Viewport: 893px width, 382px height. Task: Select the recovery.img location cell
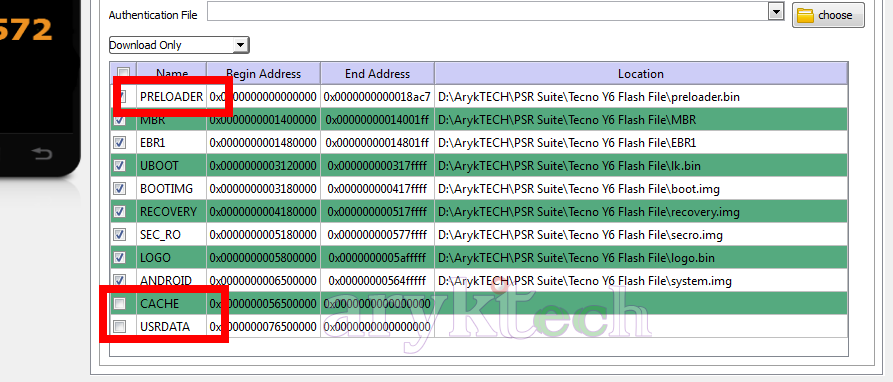[641, 212]
